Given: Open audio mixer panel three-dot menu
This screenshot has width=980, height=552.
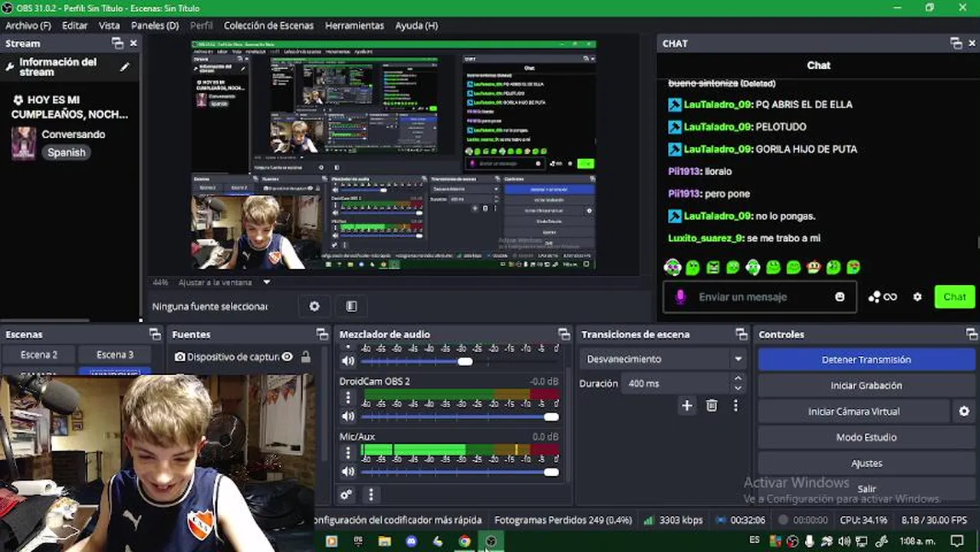Looking at the screenshot, I should [371, 495].
